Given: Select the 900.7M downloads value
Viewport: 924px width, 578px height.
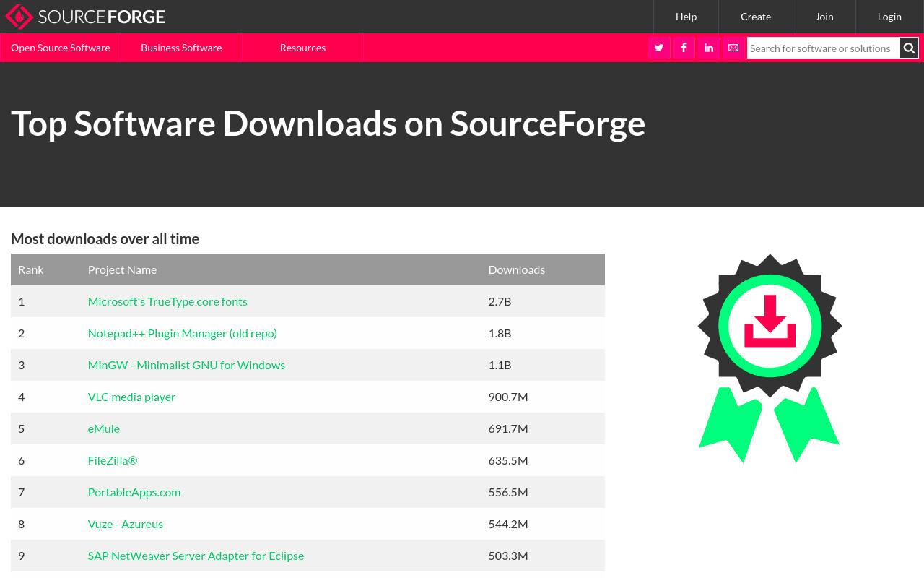Looking at the screenshot, I should (x=508, y=397).
